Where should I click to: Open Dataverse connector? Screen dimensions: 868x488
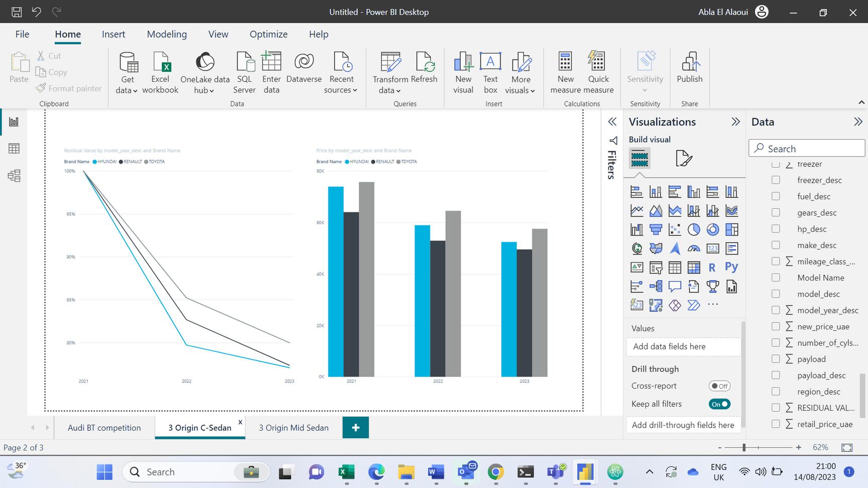pyautogui.click(x=304, y=68)
